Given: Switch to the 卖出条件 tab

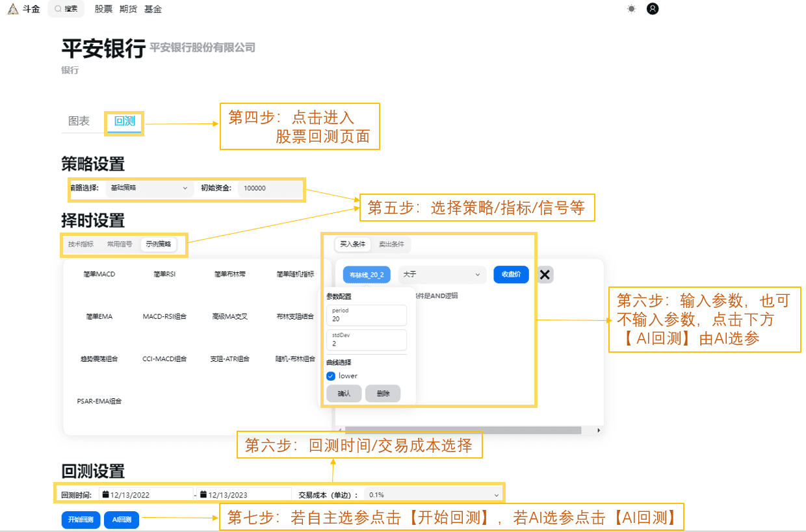Looking at the screenshot, I should click(391, 244).
